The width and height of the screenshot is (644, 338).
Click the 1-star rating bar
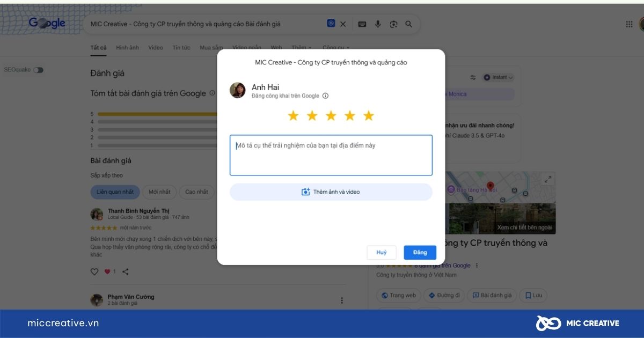[158, 145]
